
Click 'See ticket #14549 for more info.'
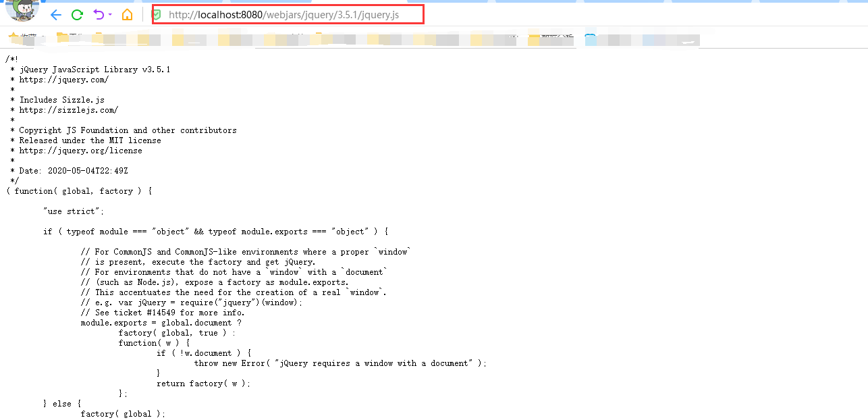coord(163,313)
